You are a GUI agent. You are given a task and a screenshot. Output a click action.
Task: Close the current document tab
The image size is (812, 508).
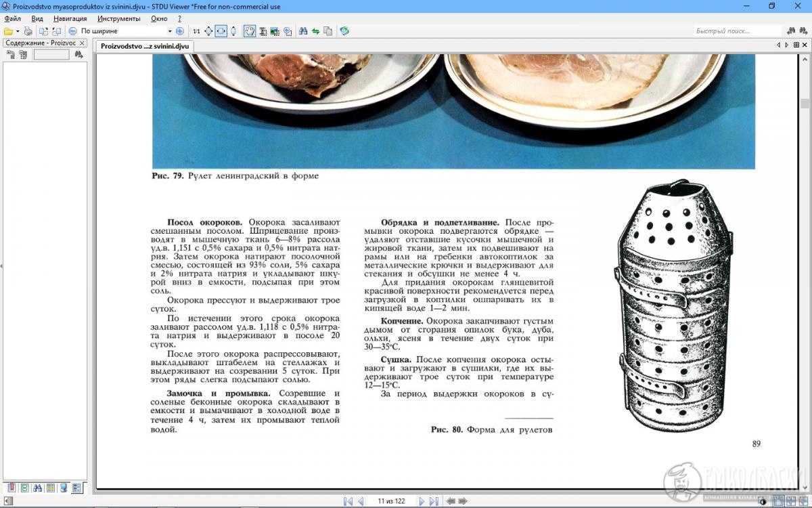tap(805, 45)
